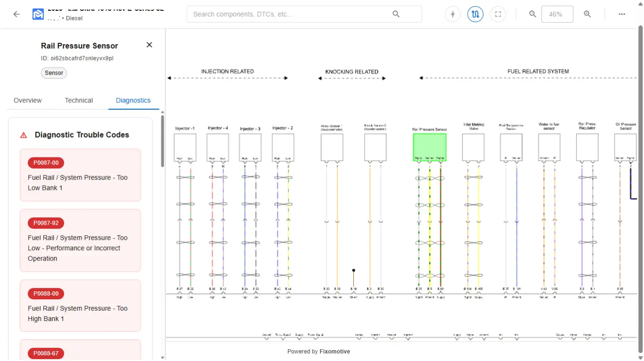Select DTC P0088-00 Fuel Rail Pressure Too High

click(80, 305)
